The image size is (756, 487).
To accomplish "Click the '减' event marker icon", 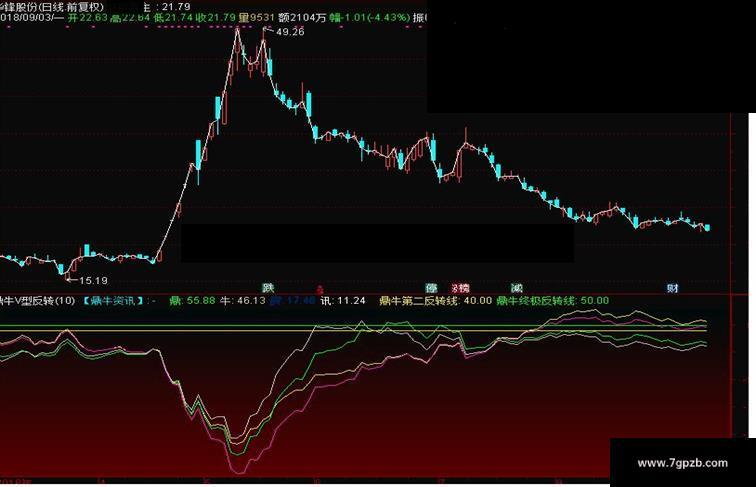I will coord(517,288).
